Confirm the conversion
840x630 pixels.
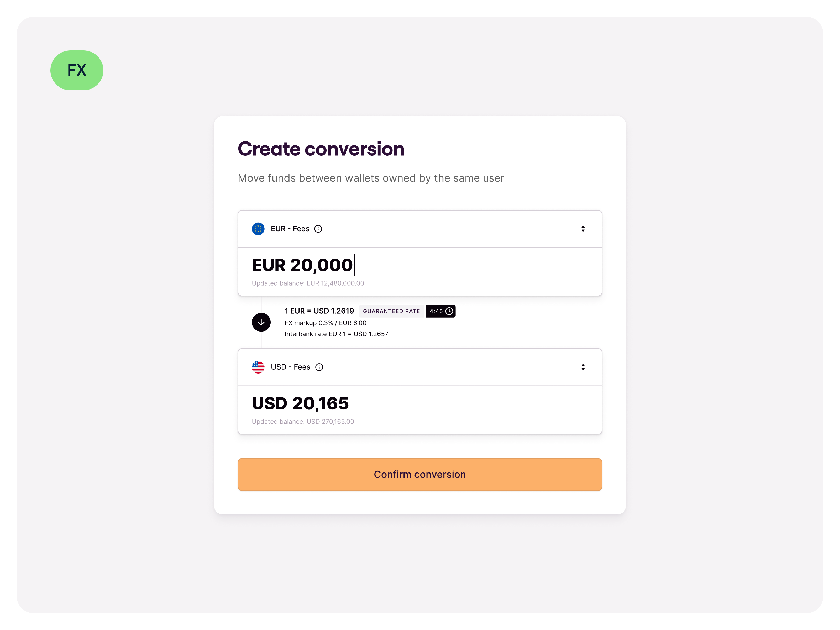[420, 474]
